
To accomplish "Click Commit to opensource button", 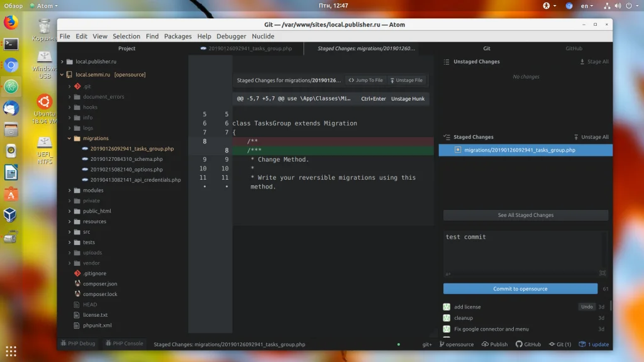I will tap(520, 288).
